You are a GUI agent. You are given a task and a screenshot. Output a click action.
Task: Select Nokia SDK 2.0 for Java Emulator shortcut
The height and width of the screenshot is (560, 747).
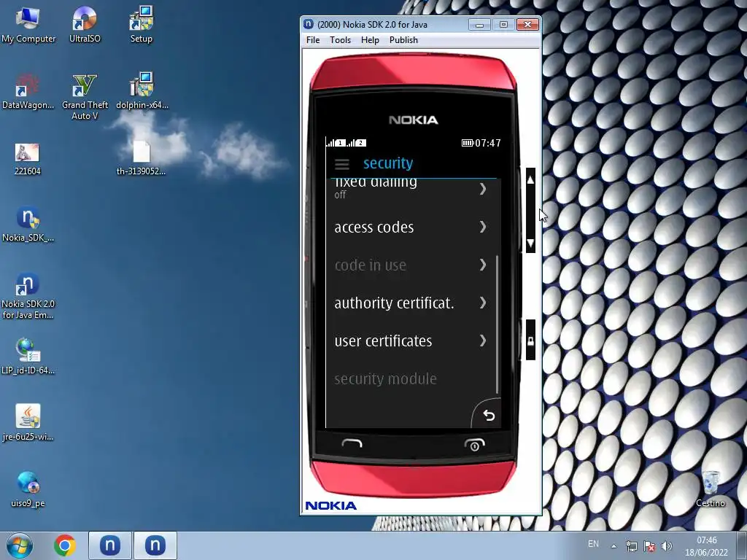28,296
